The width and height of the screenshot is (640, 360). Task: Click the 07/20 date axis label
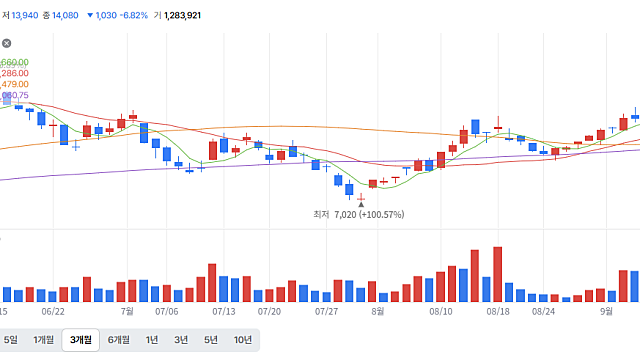269,311
